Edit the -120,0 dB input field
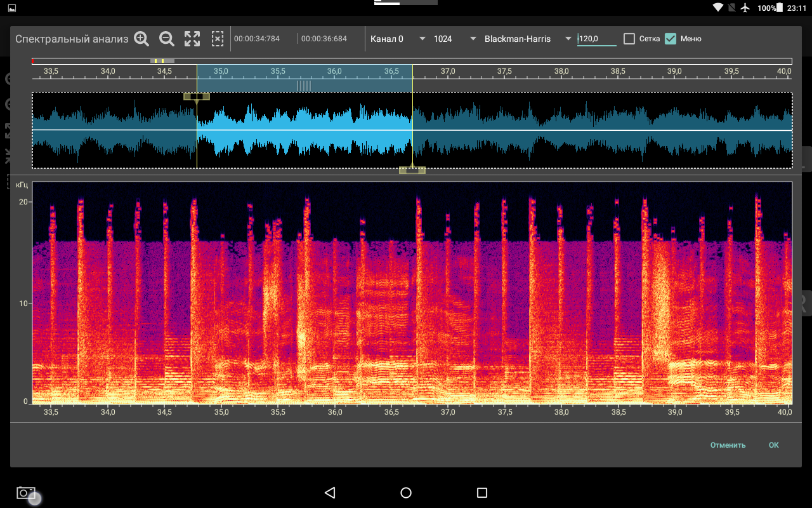 coord(596,39)
